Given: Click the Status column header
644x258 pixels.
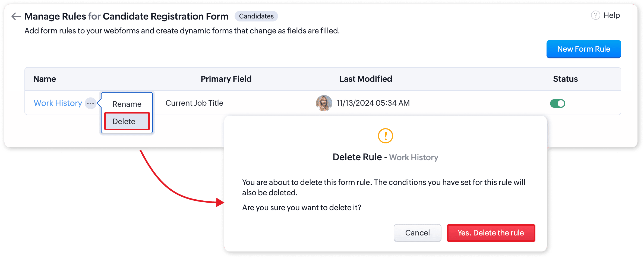Looking at the screenshot, I should tap(565, 79).
